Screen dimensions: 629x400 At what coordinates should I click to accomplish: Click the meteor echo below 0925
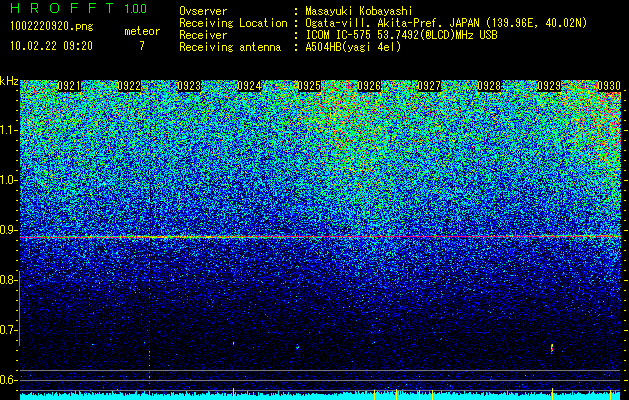[x=298, y=347]
